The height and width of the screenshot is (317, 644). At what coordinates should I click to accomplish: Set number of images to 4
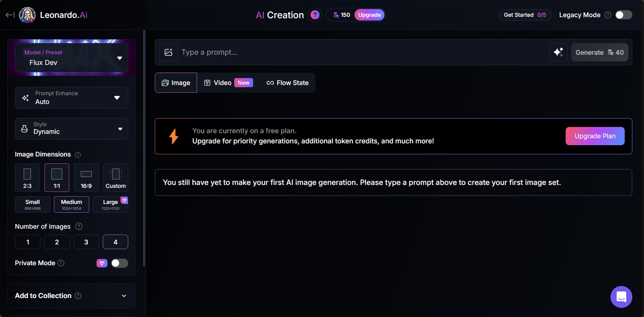pyautogui.click(x=115, y=242)
